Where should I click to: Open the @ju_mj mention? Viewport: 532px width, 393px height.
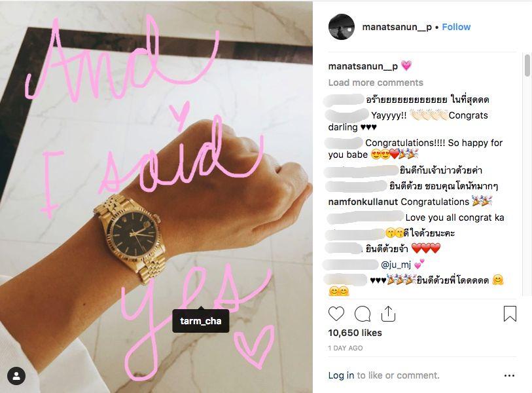(x=396, y=264)
